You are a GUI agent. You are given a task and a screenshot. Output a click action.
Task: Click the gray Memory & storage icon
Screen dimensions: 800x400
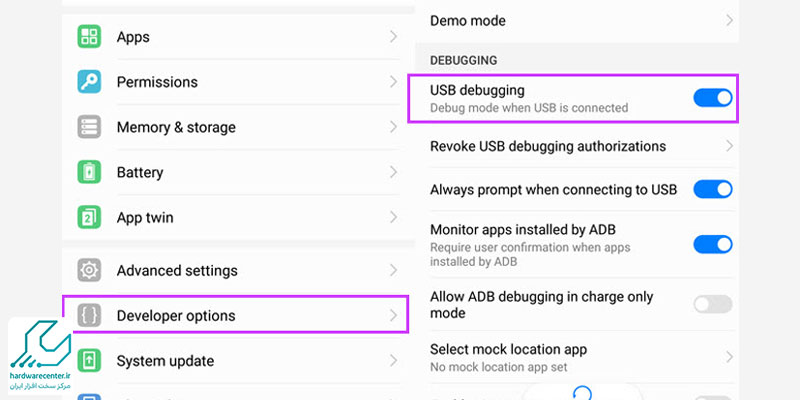[x=89, y=127]
